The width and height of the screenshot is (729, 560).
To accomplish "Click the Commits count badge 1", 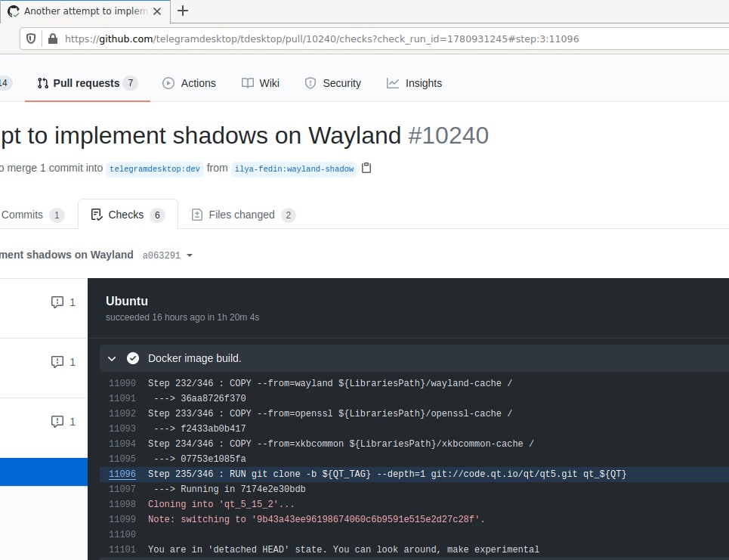I will pos(57,215).
